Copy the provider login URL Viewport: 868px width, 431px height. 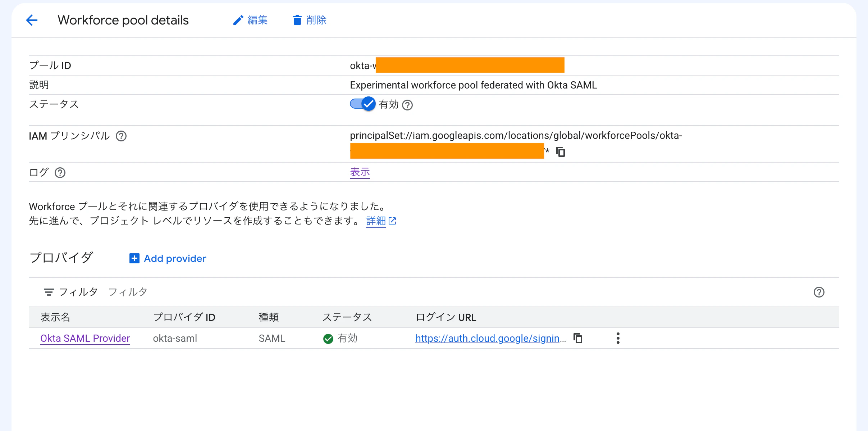(x=578, y=338)
